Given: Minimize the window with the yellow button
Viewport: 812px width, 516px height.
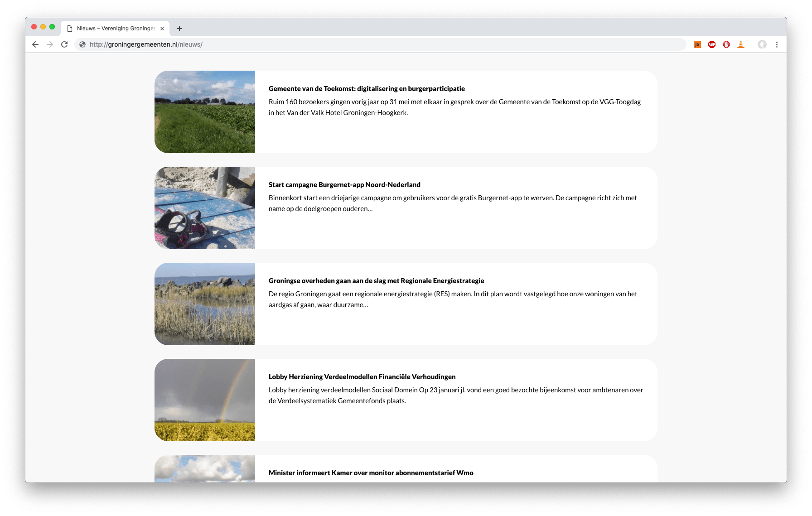Looking at the screenshot, I should (43, 27).
